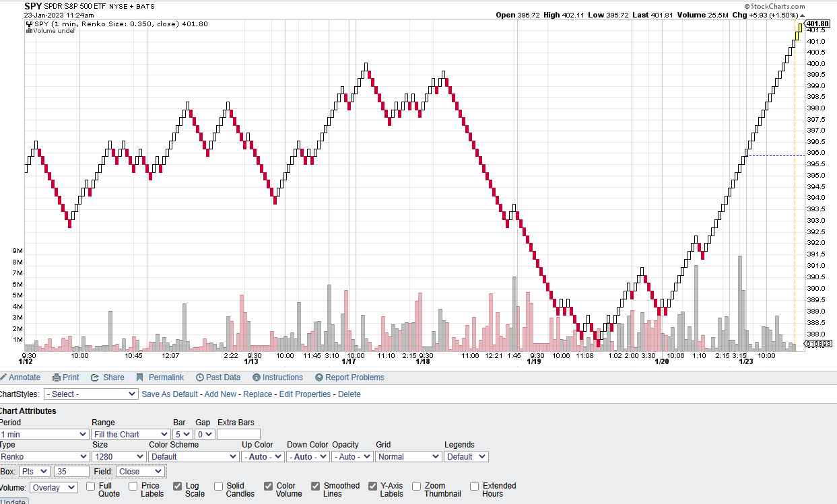Click the Print printer icon

click(57, 377)
